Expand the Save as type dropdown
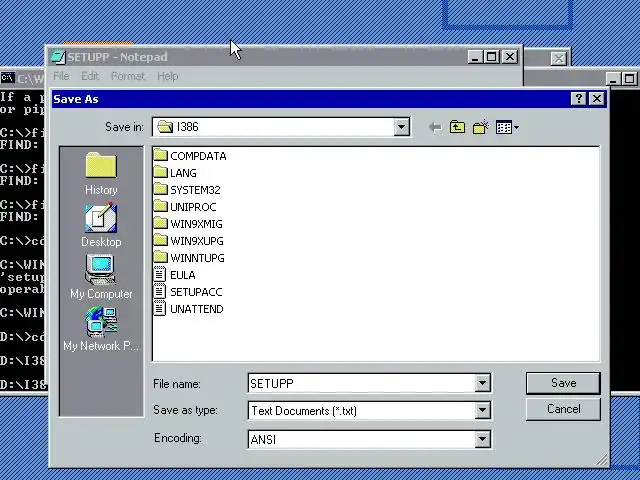 482,411
